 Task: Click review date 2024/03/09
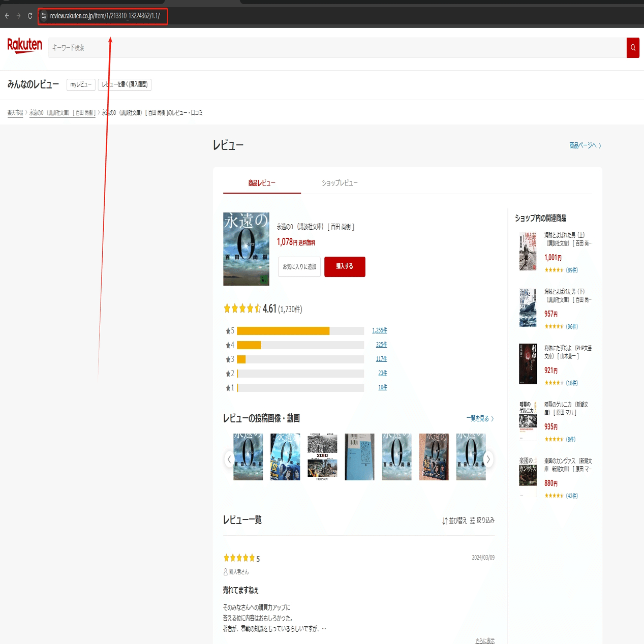tap(483, 558)
